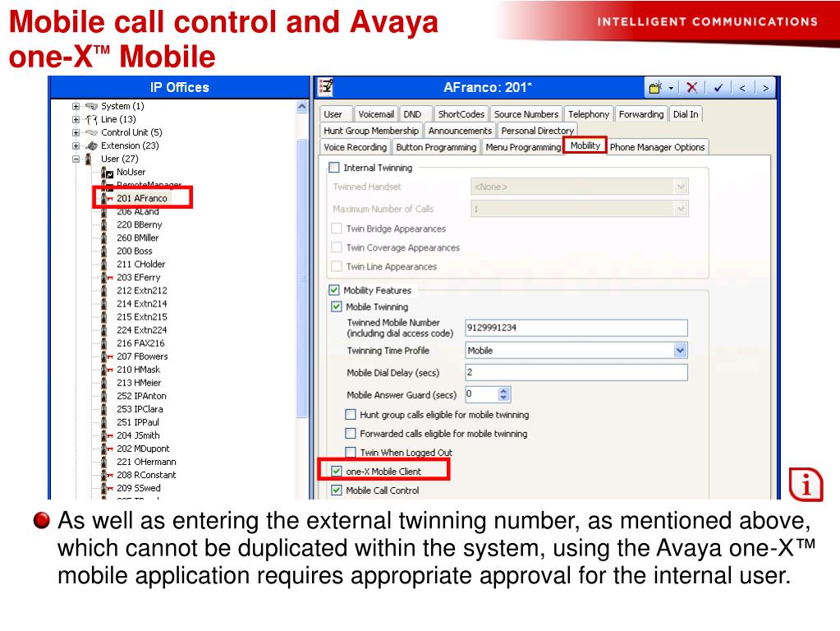Click the tree scrollbar up arrow
Image resolution: width=840 pixels, height=631 pixels.
[302, 107]
